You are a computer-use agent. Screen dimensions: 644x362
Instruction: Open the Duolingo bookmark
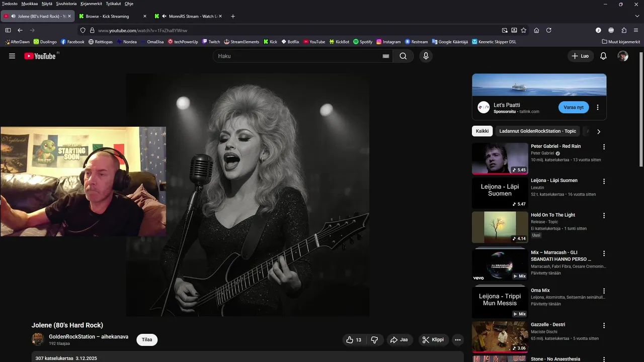[x=45, y=42]
